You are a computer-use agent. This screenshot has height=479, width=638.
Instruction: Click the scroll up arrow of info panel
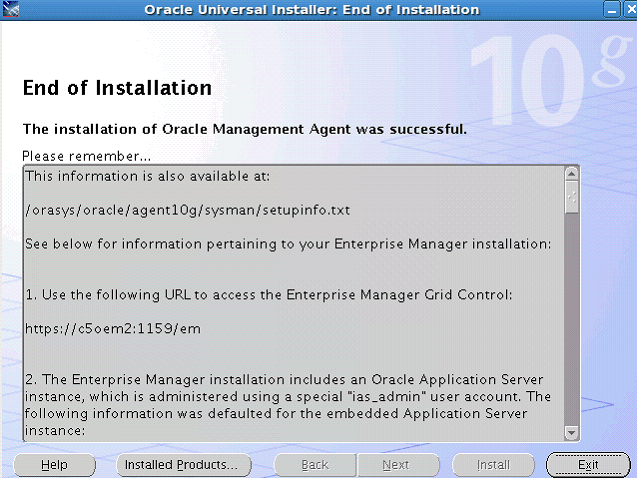click(x=572, y=172)
